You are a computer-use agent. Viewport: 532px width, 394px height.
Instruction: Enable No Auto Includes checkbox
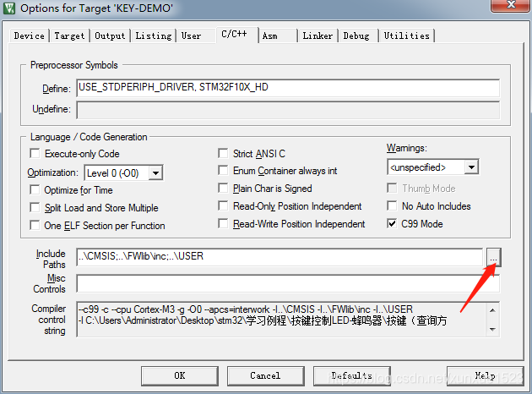tap(392, 205)
